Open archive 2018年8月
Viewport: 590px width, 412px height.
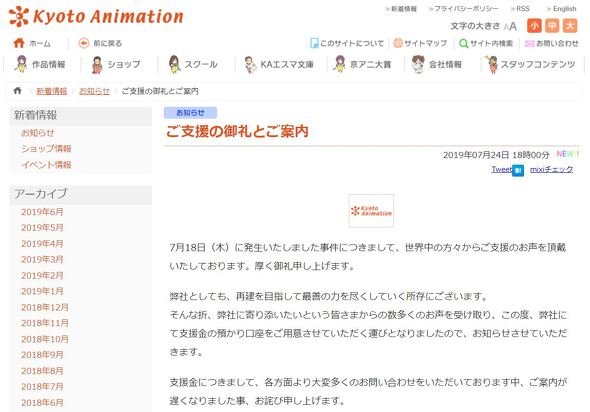point(42,371)
